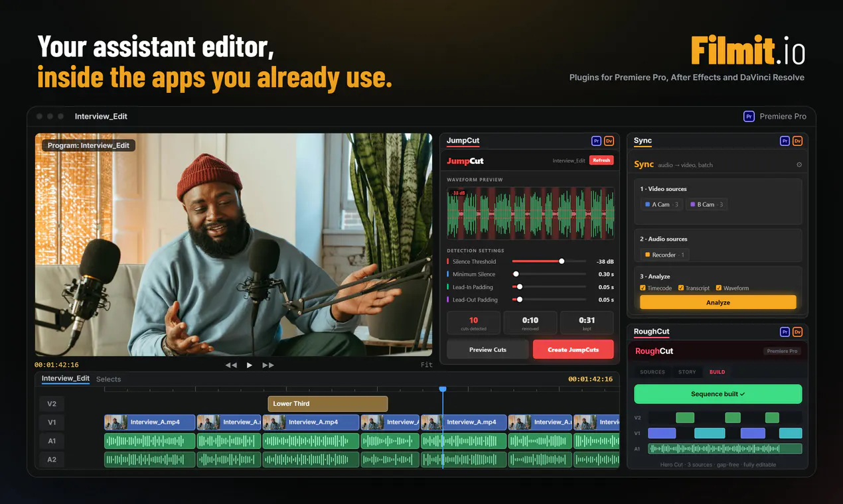Screen dimensions: 843x504
Task: Click the red '-38 dB' waveform label
Action: pos(459,193)
